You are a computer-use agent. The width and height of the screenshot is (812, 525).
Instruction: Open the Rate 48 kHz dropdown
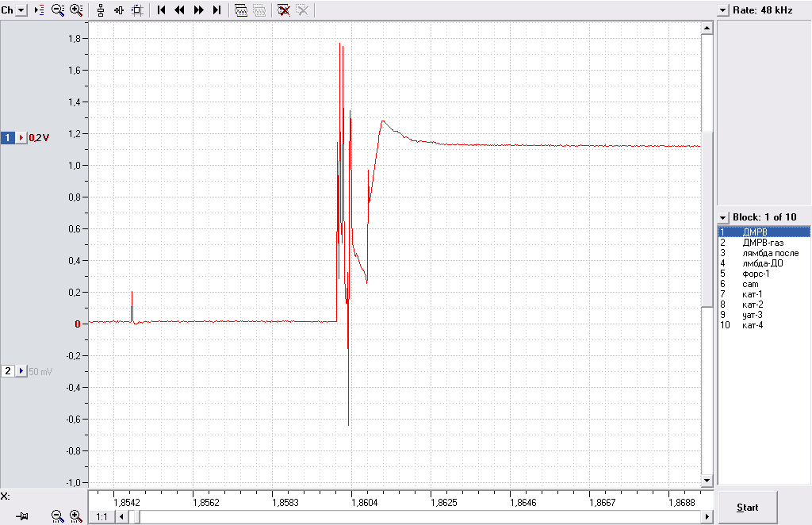point(723,10)
